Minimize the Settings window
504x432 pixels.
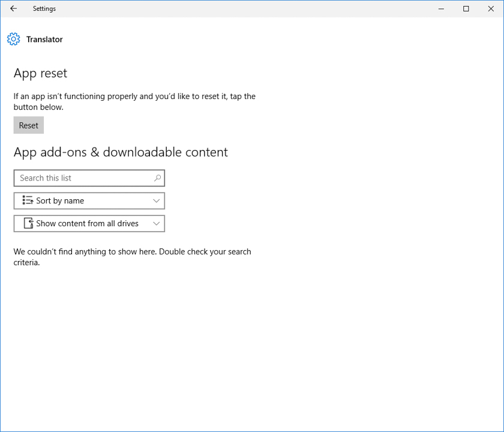(x=441, y=9)
